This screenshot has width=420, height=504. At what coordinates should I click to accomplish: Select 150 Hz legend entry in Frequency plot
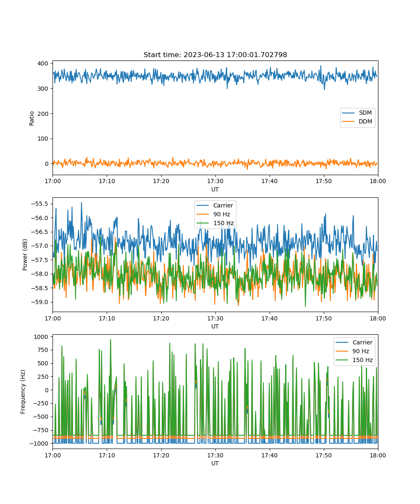click(x=354, y=360)
